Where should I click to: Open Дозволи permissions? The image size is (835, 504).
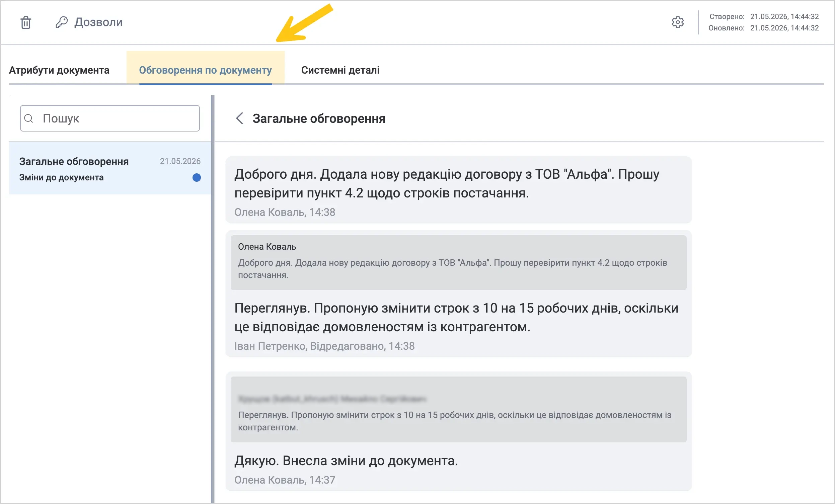point(98,22)
